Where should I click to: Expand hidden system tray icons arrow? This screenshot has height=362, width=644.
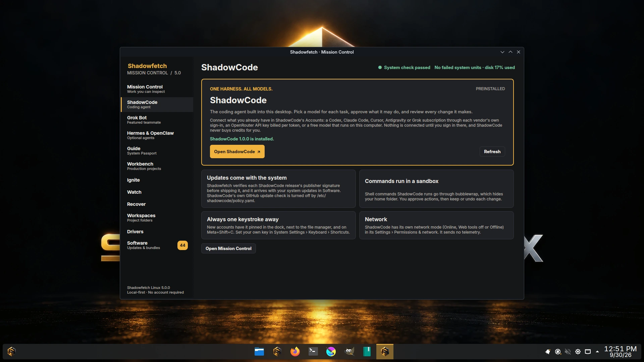click(597, 352)
